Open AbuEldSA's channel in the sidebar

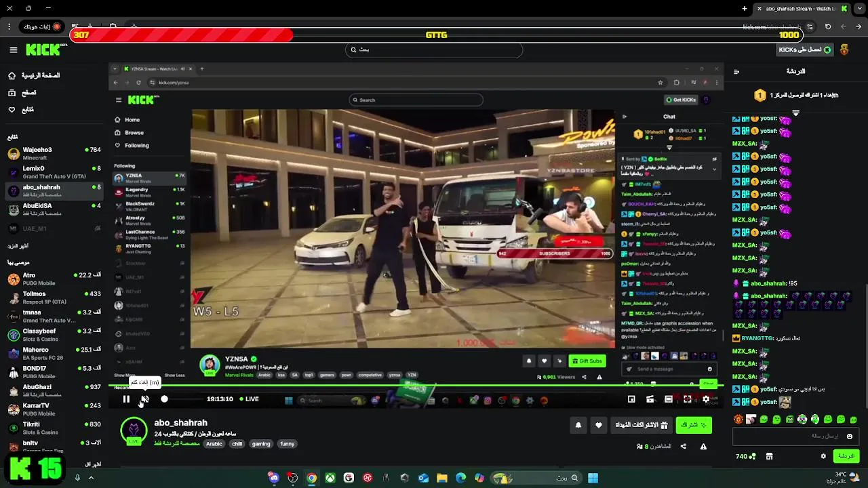tap(54, 209)
